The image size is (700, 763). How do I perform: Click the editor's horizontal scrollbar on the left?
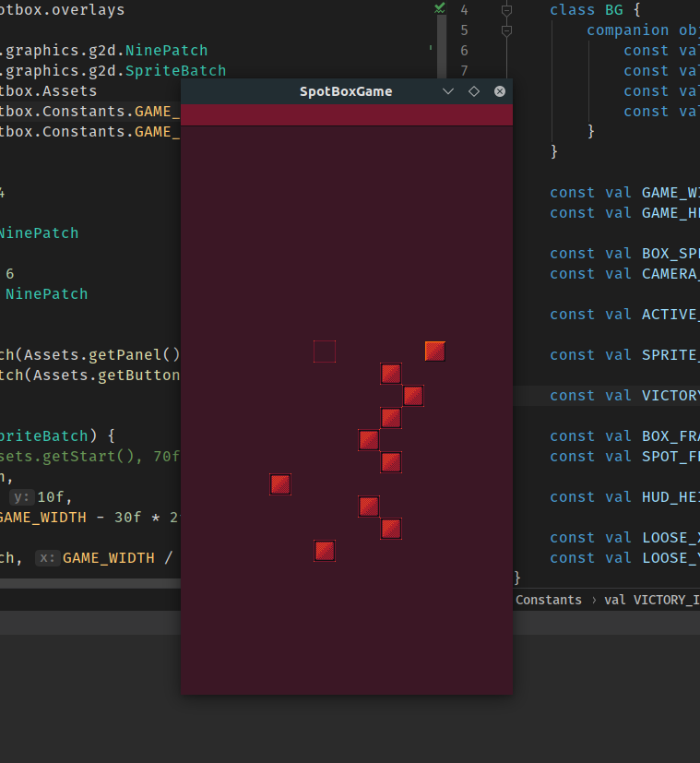pos(90,583)
